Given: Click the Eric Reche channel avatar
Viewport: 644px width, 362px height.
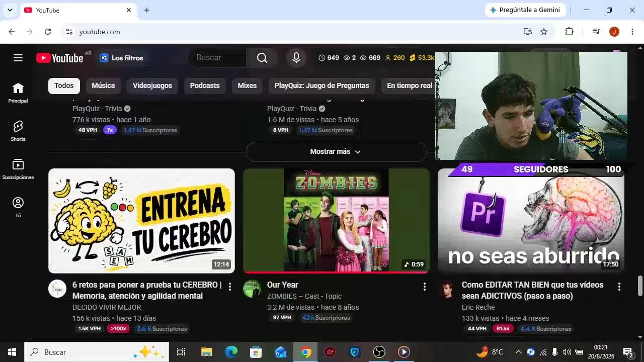Looking at the screenshot, I should [447, 289].
